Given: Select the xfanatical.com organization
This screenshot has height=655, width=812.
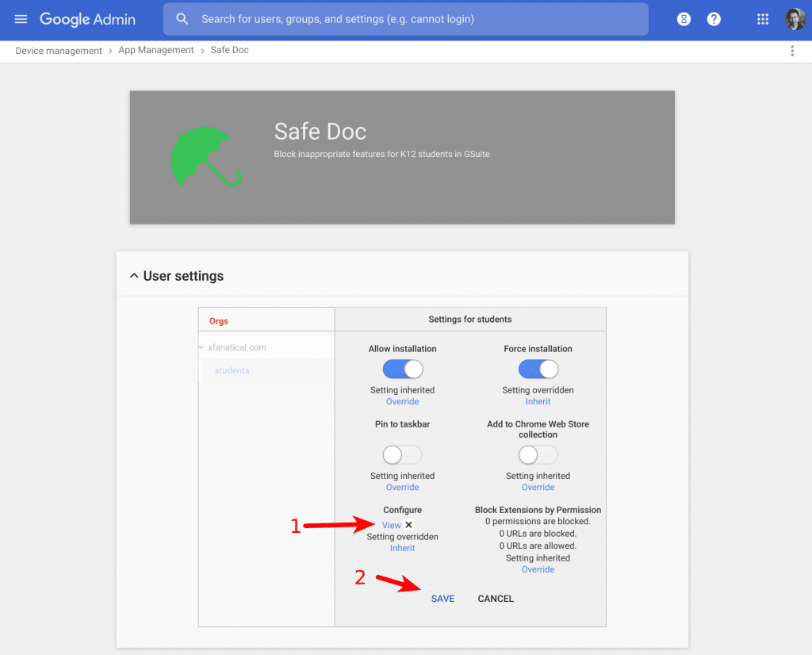Looking at the screenshot, I should click(236, 347).
